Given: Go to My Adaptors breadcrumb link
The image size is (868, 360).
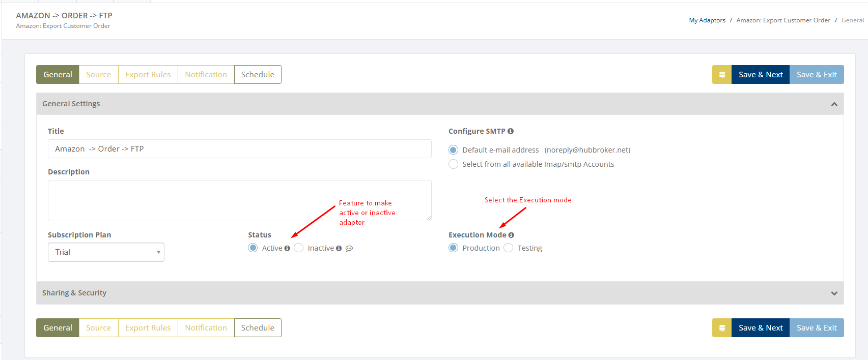Looking at the screenshot, I should pyautogui.click(x=707, y=20).
